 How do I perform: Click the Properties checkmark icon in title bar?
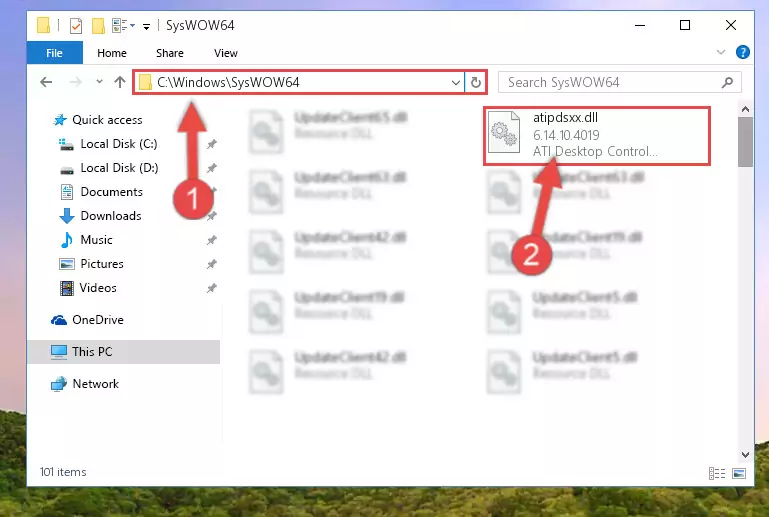tap(76, 26)
